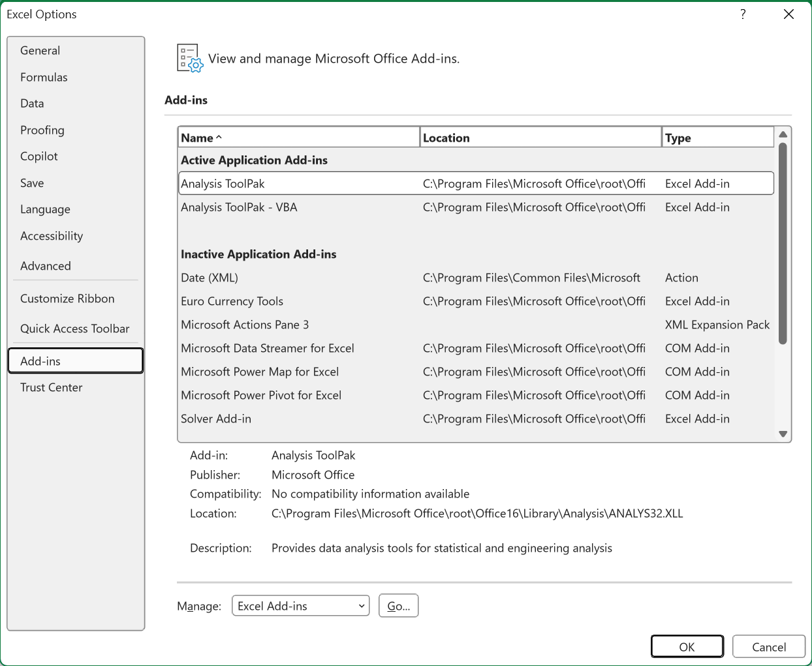Screen dimensions: 812x666
Task: Open the Save options category
Action: click(x=76, y=183)
